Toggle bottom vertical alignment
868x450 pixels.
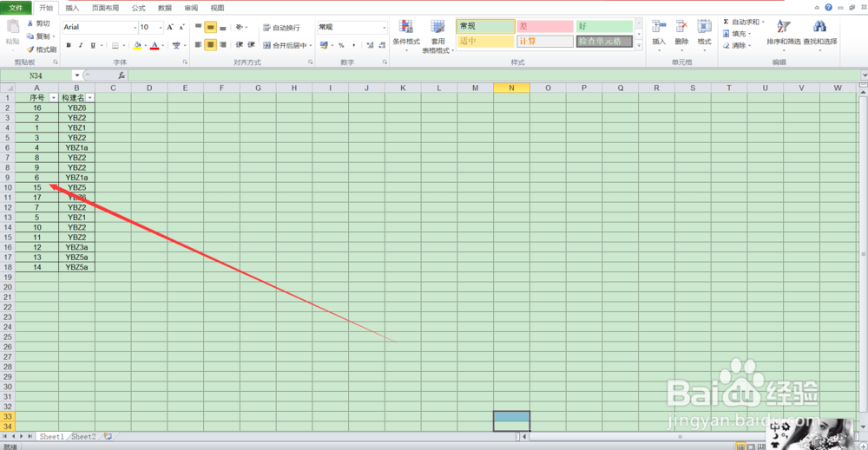point(222,27)
